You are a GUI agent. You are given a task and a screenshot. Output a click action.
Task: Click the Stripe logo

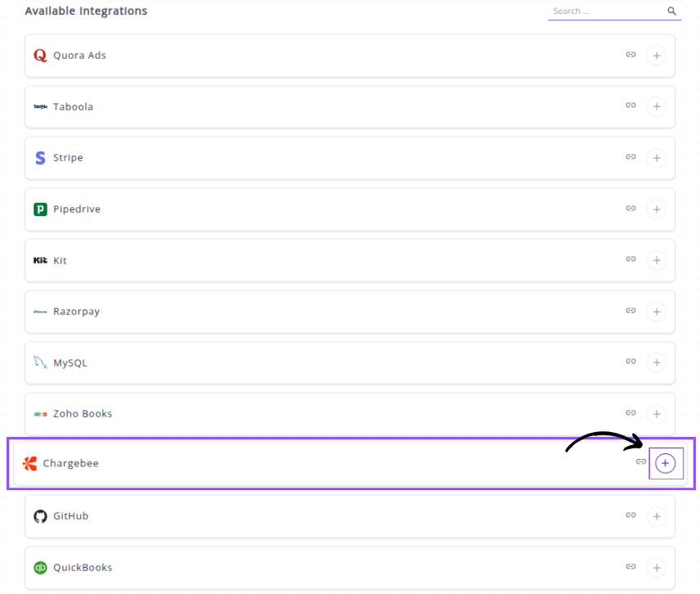[40, 158]
